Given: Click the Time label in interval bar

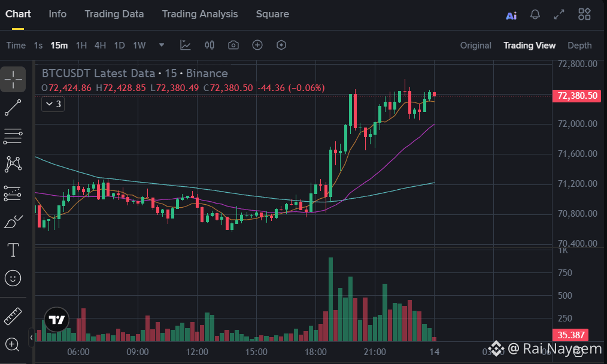Looking at the screenshot, I should (16, 45).
